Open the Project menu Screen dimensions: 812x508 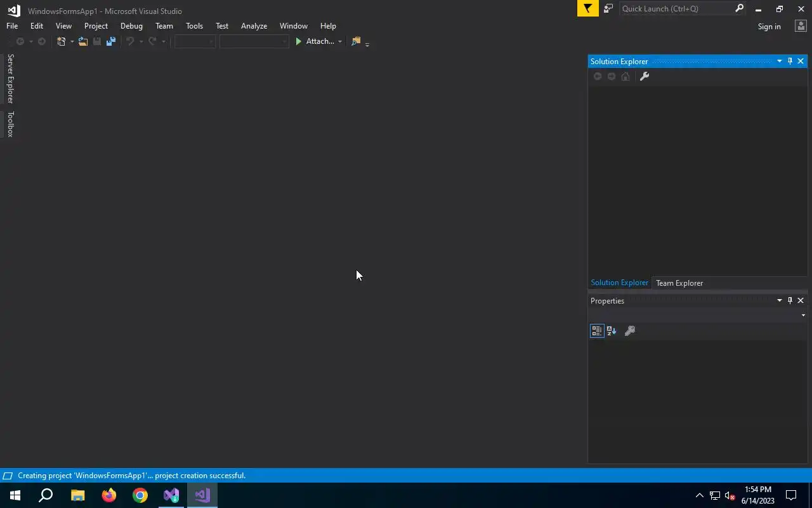pos(96,26)
